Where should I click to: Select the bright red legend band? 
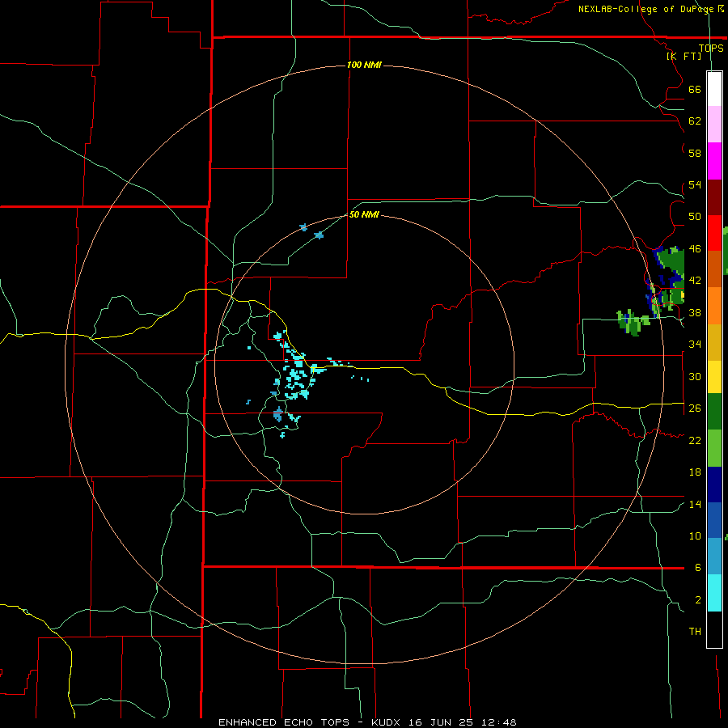pyautogui.click(x=714, y=233)
